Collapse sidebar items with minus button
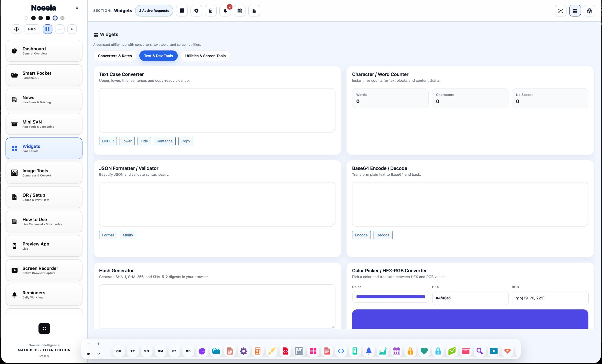 pos(60,29)
